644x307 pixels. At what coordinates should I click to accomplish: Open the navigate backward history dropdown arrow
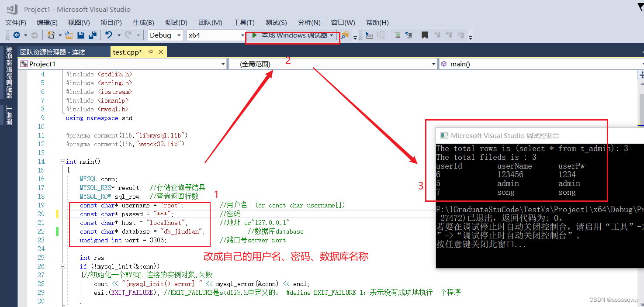(25, 35)
